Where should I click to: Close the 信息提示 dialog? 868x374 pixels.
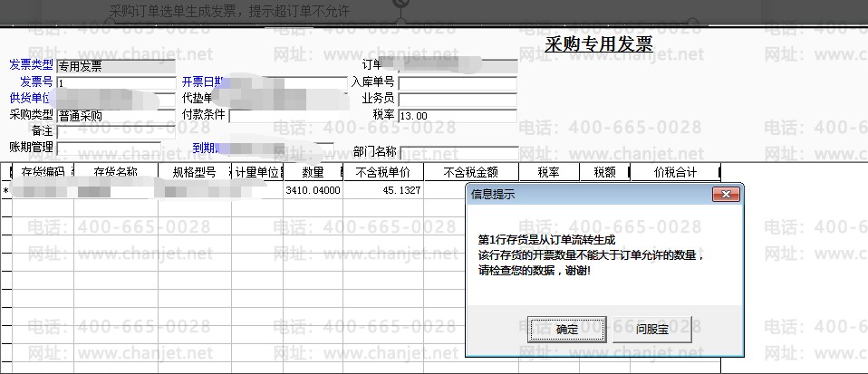pos(726,194)
